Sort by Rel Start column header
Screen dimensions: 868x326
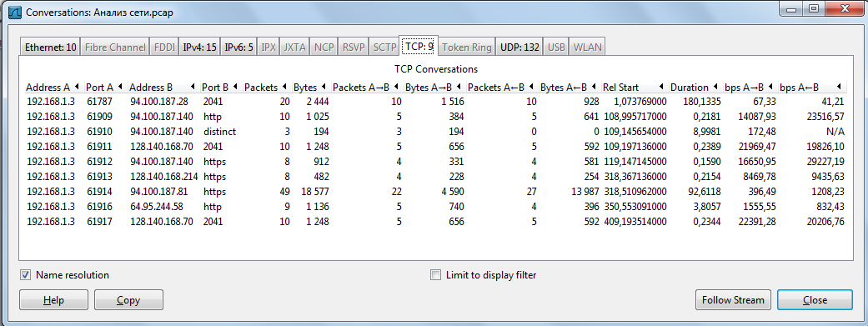coord(635,88)
